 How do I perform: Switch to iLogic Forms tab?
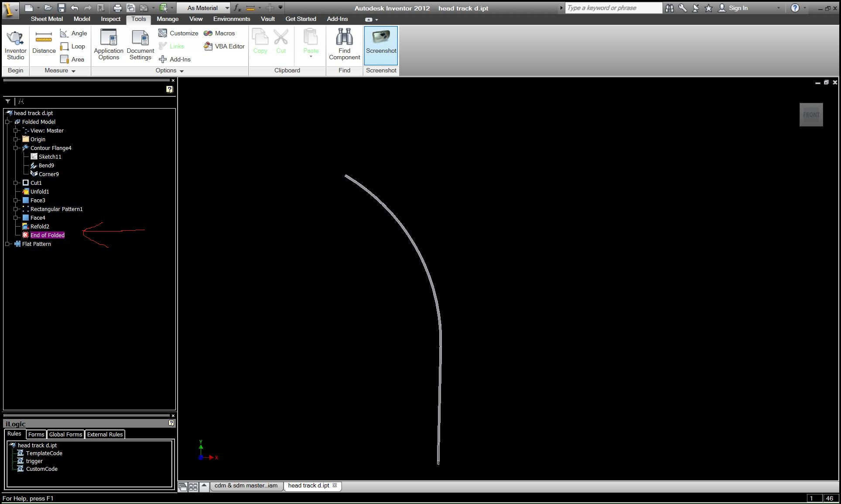[36, 434]
